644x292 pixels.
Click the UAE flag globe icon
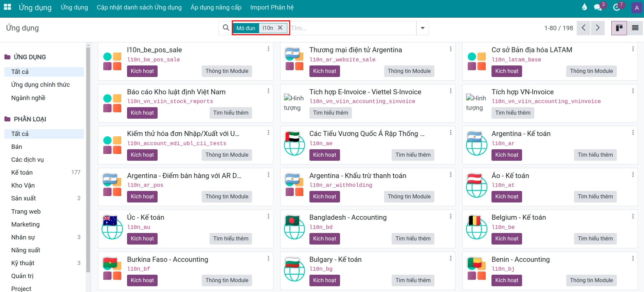[x=294, y=143]
